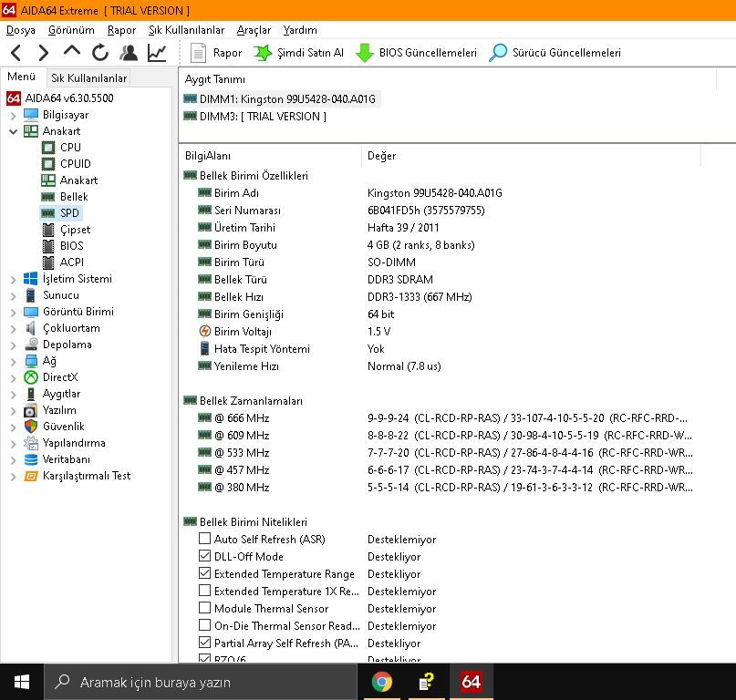Switch to the Menü tab

pyautogui.click(x=22, y=77)
